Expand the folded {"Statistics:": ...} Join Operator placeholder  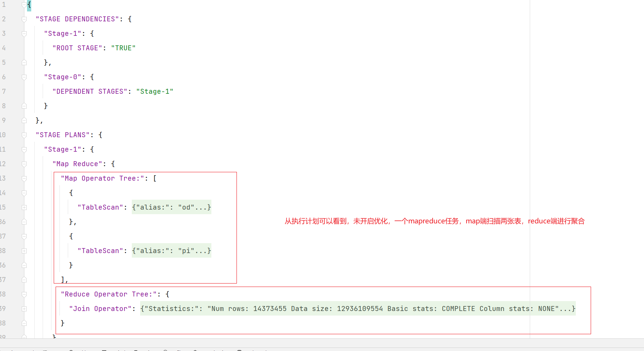[358, 309]
